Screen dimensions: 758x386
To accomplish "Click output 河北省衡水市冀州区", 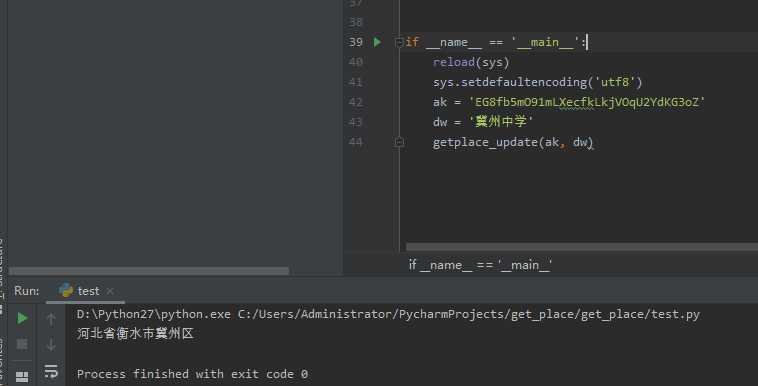I will click(135, 333).
